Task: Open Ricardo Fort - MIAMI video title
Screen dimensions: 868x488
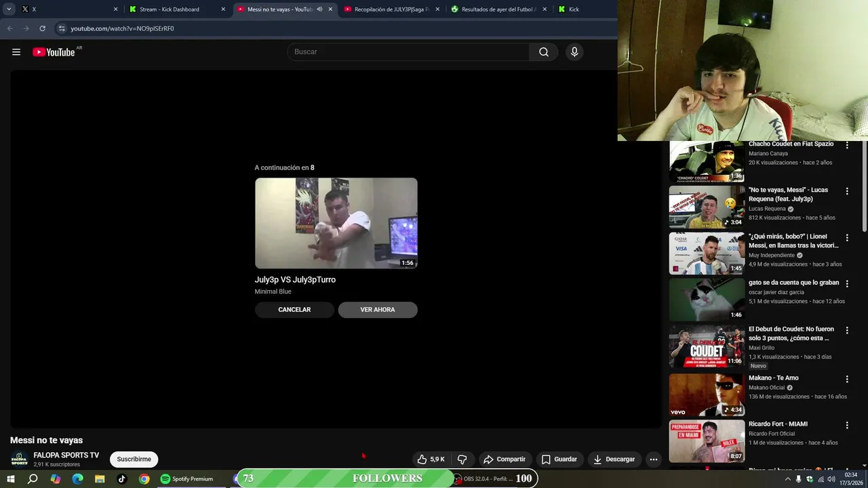Action: (778, 424)
